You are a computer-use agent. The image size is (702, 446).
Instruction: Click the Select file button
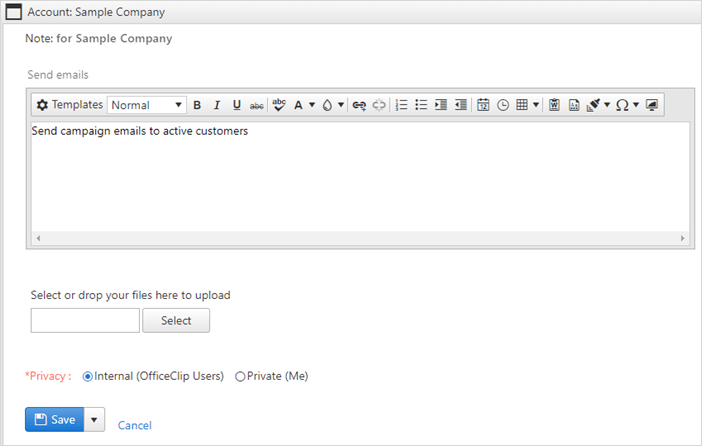coord(176,321)
